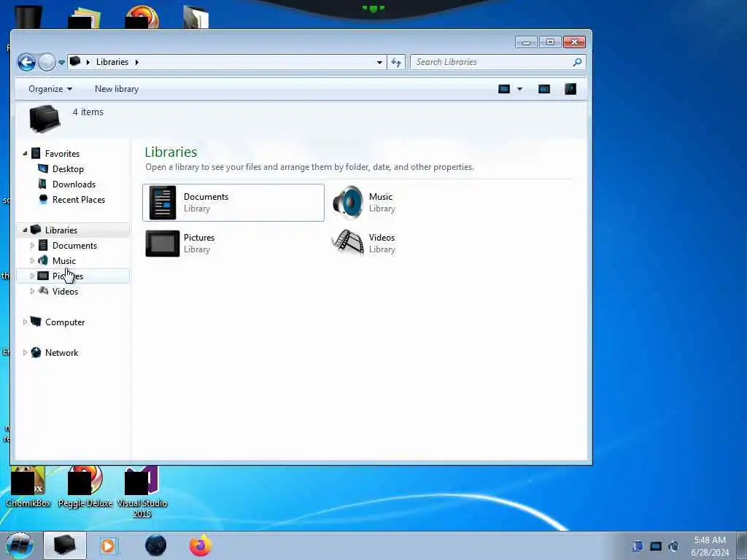
Task: Expand Pictures in the navigation tree
Action: click(32, 276)
